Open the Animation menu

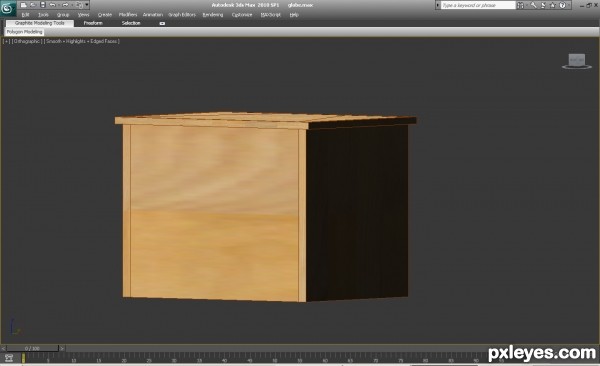pyautogui.click(x=153, y=15)
